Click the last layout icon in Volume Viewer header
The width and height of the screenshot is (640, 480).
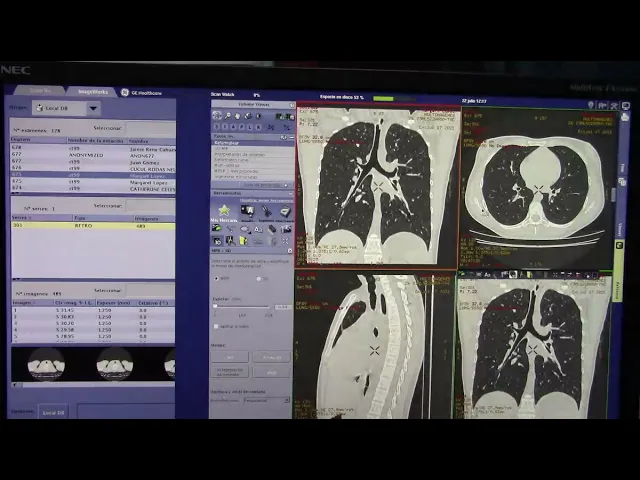pos(289,117)
